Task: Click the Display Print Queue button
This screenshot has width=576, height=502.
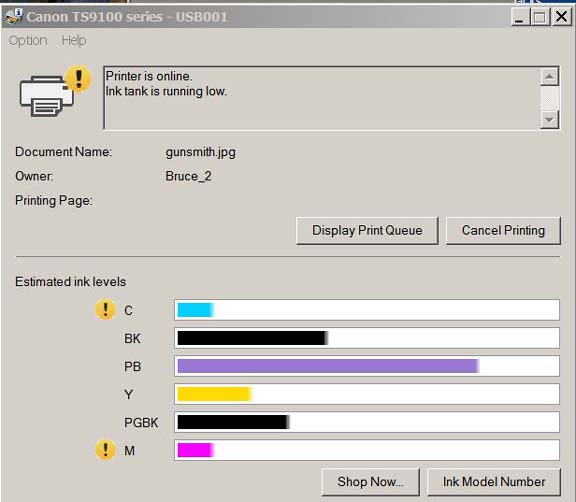Action: coord(367,231)
